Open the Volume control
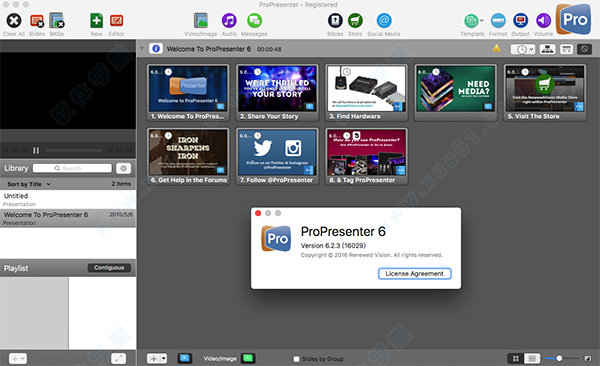600x366 pixels. 543,21
